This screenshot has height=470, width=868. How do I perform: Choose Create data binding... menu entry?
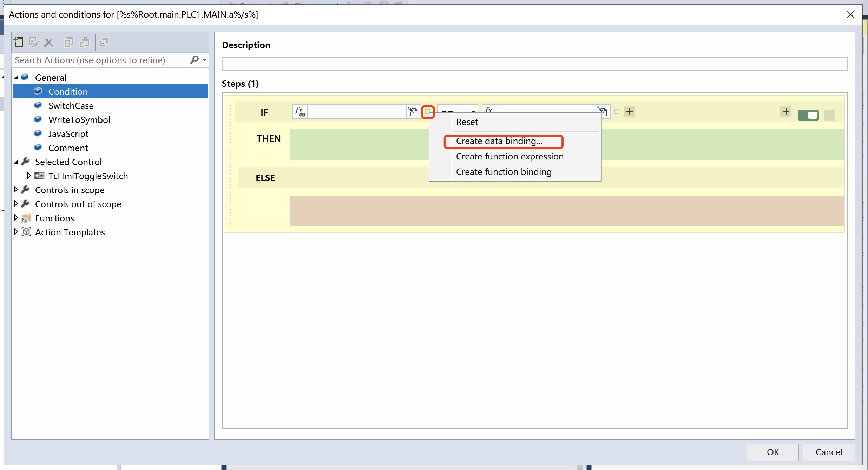(x=499, y=141)
